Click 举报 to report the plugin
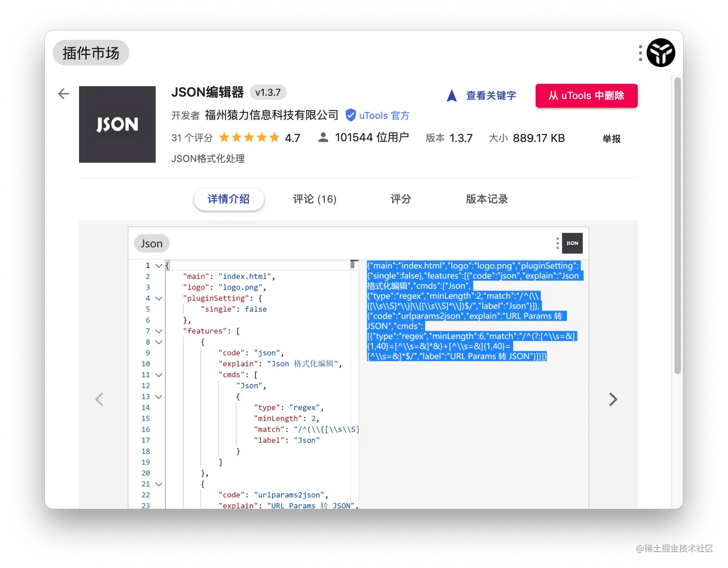 [x=611, y=139]
